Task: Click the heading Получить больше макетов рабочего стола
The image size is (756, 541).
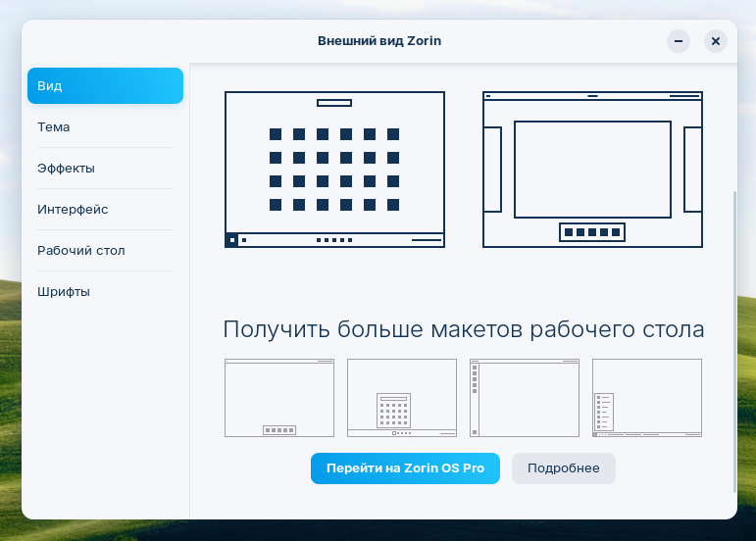Action: [464, 329]
